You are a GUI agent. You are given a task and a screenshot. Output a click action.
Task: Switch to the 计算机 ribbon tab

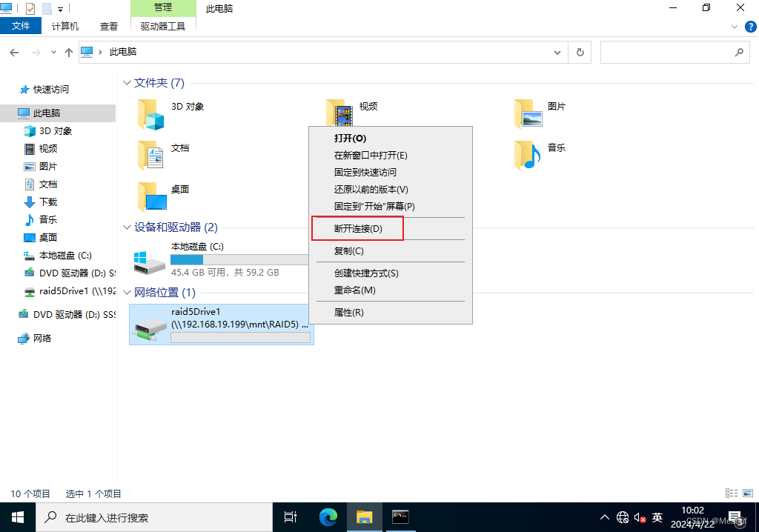click(65, 26)
